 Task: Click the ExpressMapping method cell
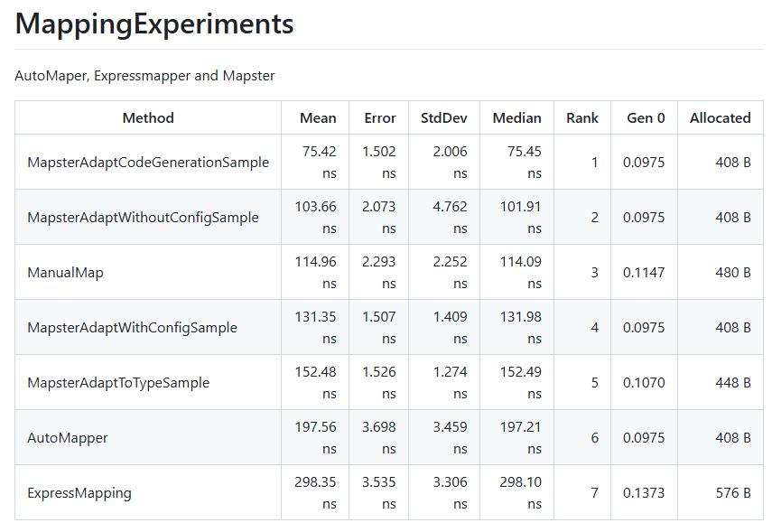pos(79,493)
